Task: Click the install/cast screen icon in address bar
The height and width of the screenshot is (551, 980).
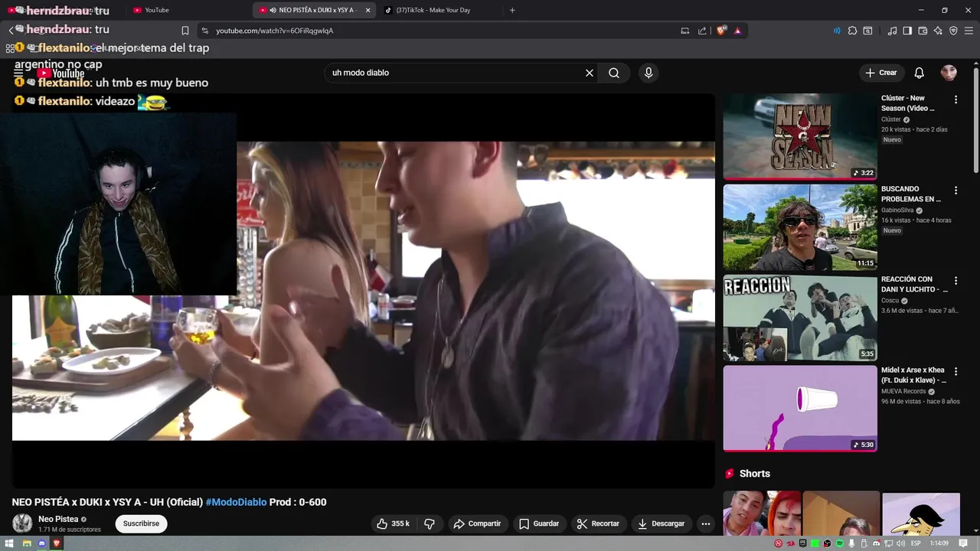Action: pyautogui.click(x=684, y=31)
